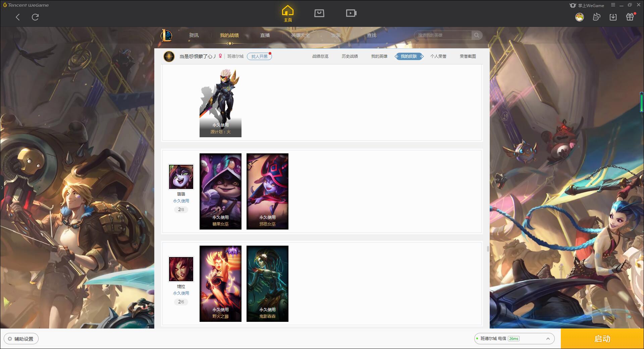The height and width of the screenshot is (349, 644).
Task: Open the 班德尔城 电信 server dropdown
Action: (x=514, y=339)
